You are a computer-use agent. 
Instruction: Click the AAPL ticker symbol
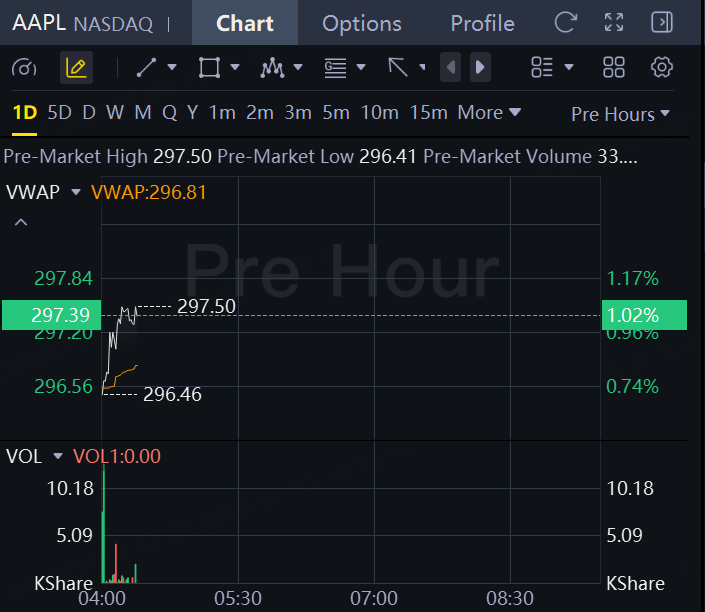[x=39, y=22]
